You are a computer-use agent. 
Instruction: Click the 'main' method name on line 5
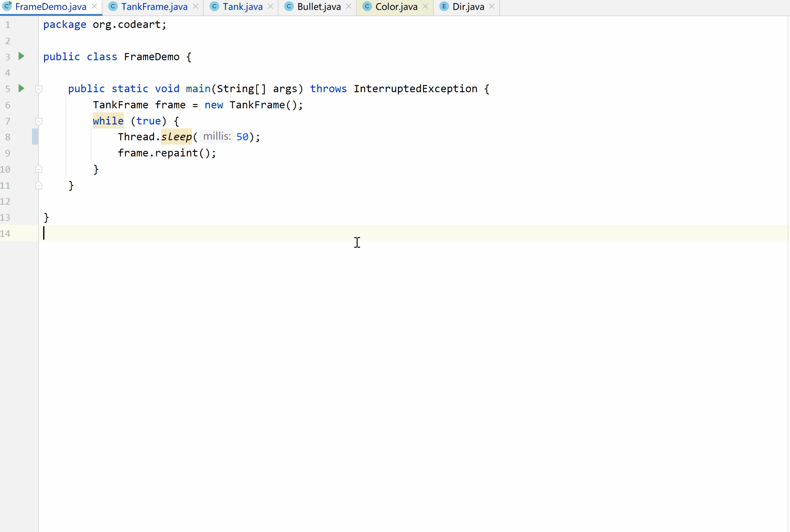tap(198, 88)
